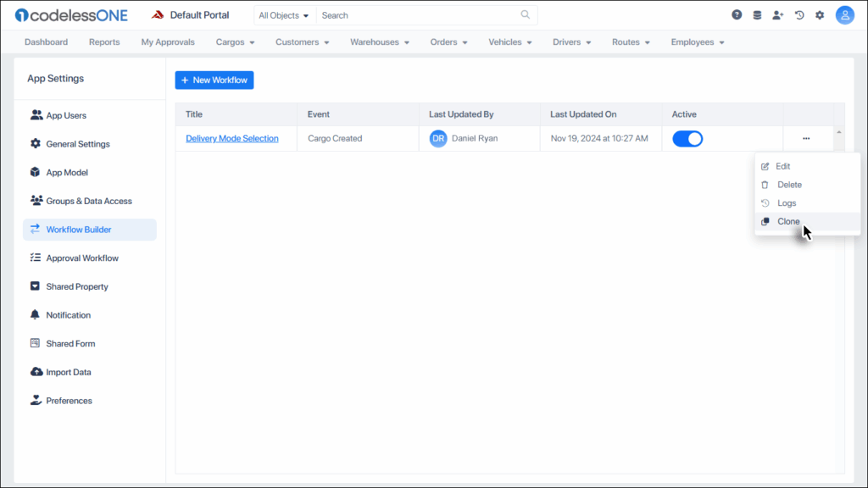Click the history icon in top bar

(x=798, y=14)
